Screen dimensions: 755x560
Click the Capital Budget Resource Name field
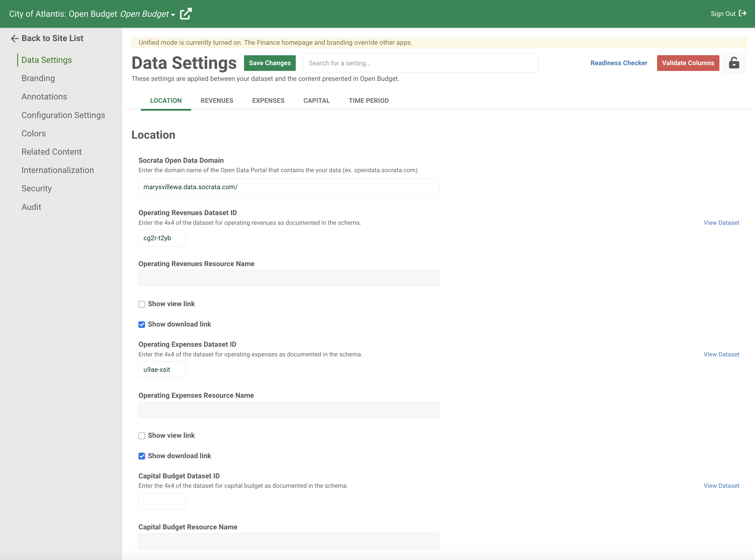click(x=288, y=541)
